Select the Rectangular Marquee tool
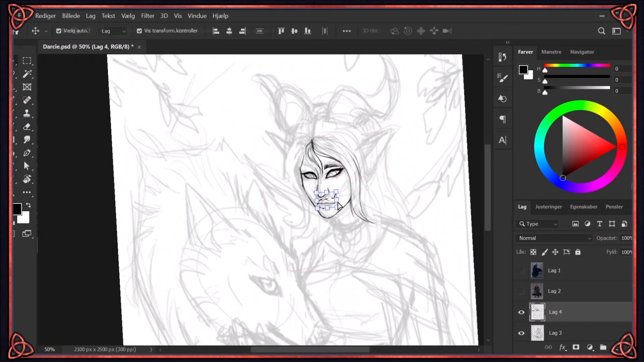 click(x=27, y=61)
